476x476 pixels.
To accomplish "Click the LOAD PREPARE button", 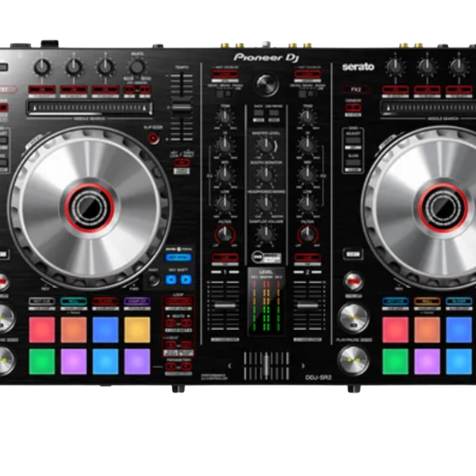I will coord(274,113).
